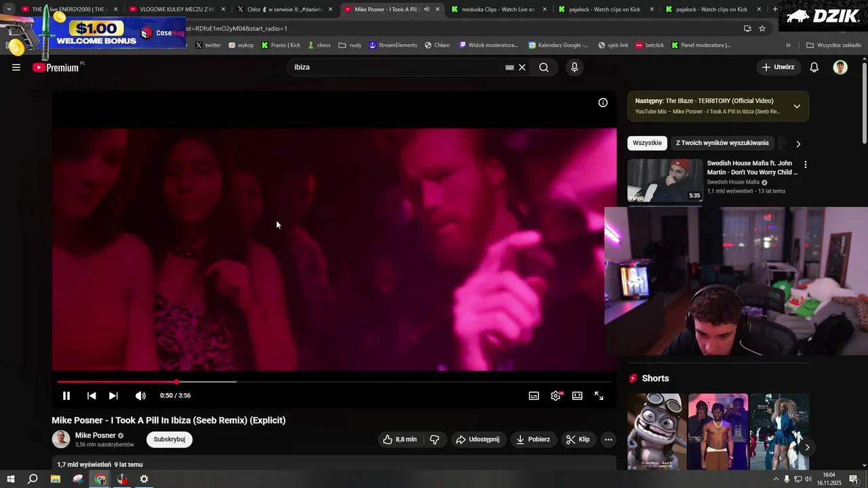Select 'Z Twoich wyników wyszukiwania' chip
The width and height of the screenshot is (868, 488).
coord(722,143)
